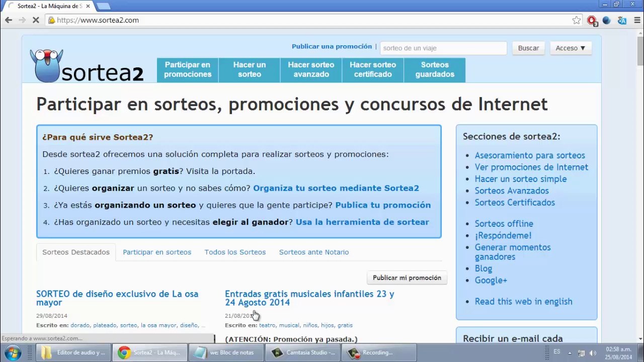Click 'Read this web in english'
The image size is (644, 362).
[x=524, y=302]
